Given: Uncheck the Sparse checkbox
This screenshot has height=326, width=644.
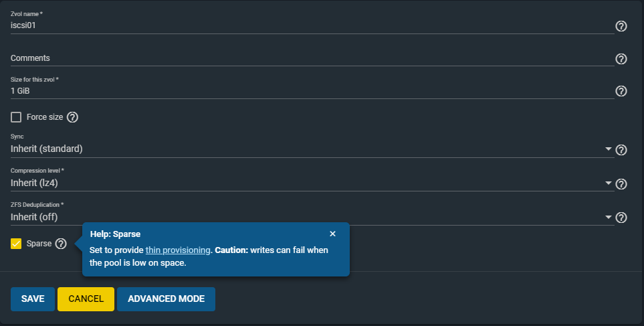Looking at the screenshot, I should 16,244.
